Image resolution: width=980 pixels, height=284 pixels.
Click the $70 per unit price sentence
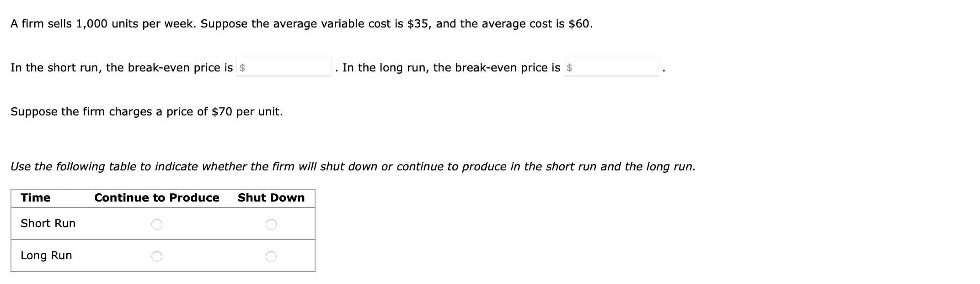pyautogui.click(x=146, y=111)
